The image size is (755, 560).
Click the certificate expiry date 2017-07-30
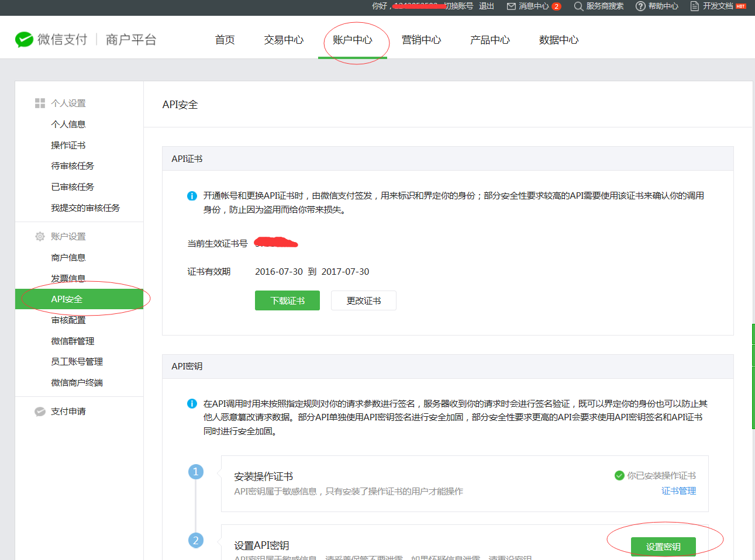coord(345,272)
